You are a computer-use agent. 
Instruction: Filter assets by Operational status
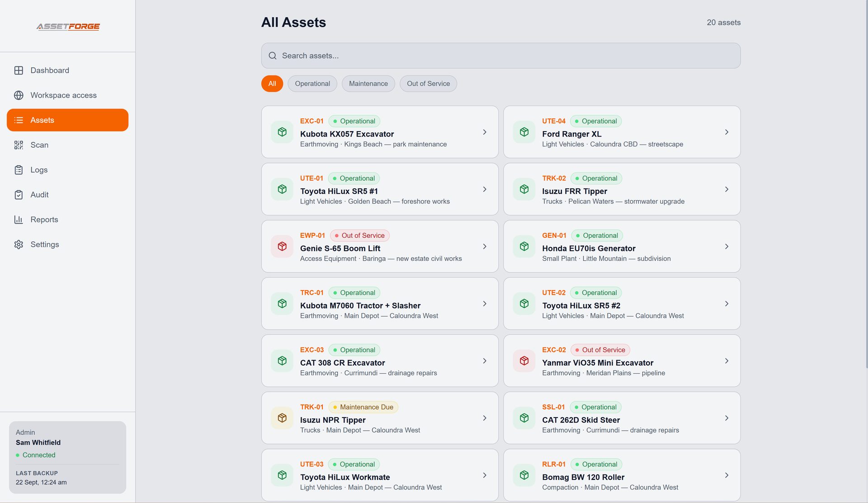(312, 84)
